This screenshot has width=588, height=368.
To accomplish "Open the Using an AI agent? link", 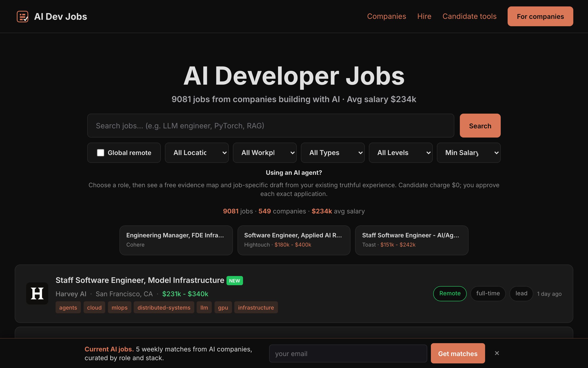I will 294,172.
